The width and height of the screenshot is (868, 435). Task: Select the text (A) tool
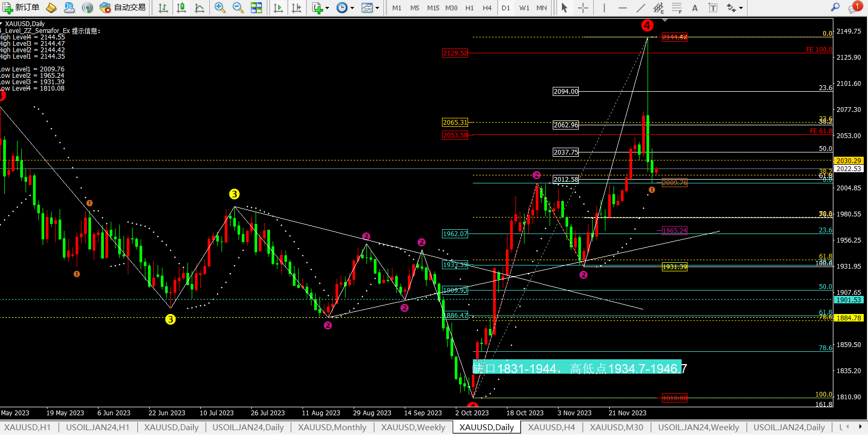pos(695,7)
